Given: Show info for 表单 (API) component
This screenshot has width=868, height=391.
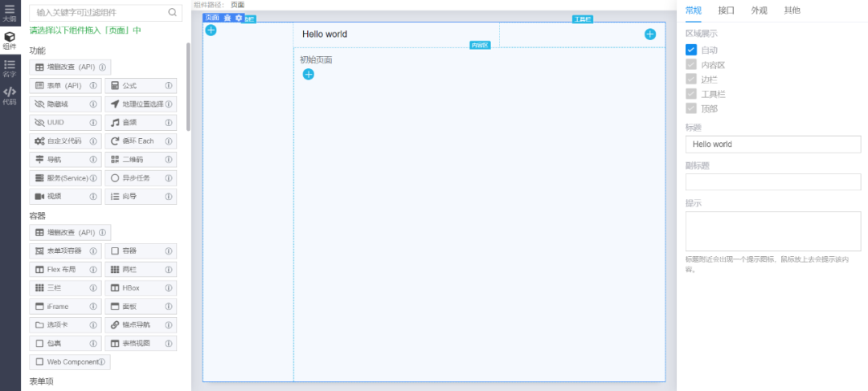Looking at the screenshot, I should pyautogui.click(x=93, y=86).
